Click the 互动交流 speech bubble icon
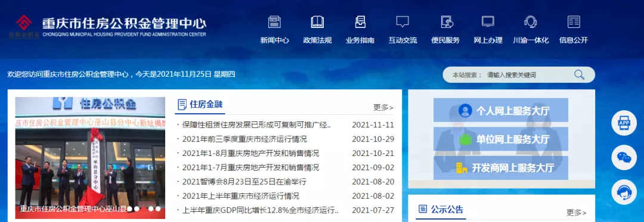This screenshot has width=644, height=222. (x=402, y=21)
